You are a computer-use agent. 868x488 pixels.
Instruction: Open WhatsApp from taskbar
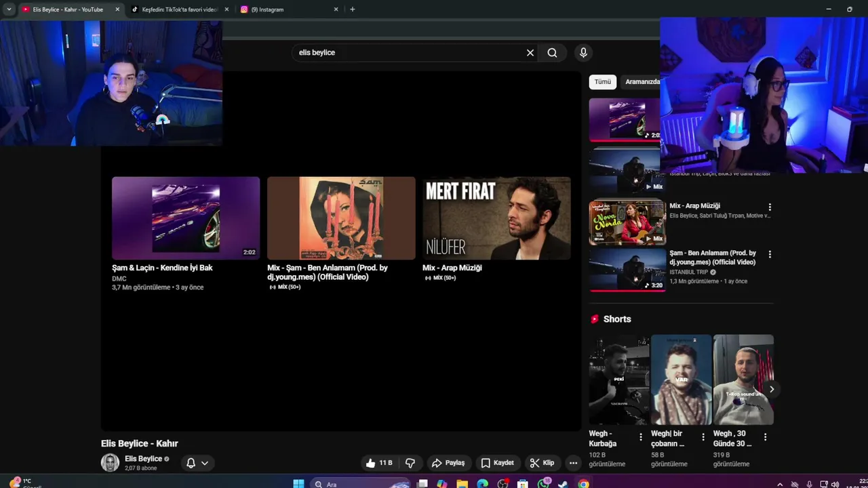[543, 484]
